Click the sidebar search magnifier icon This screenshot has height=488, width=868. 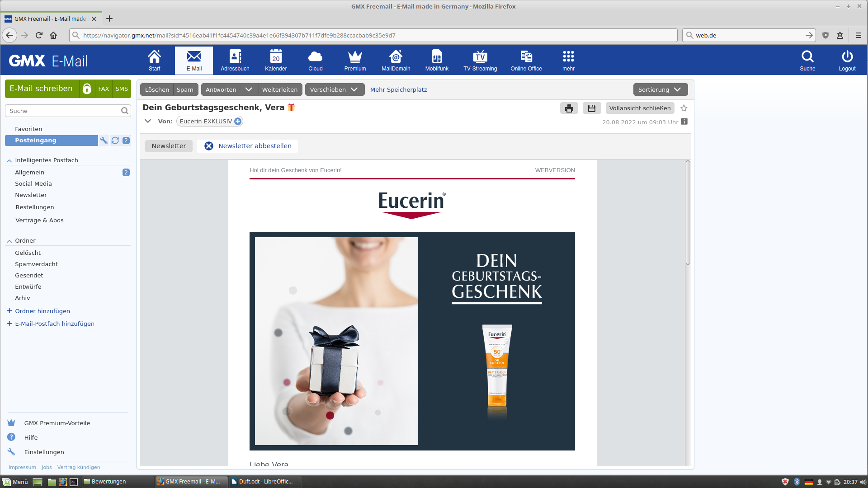tap(125, 111)
